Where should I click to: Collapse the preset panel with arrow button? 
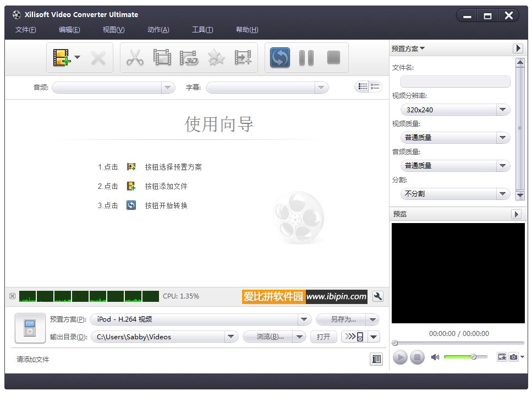pos(518,48)
